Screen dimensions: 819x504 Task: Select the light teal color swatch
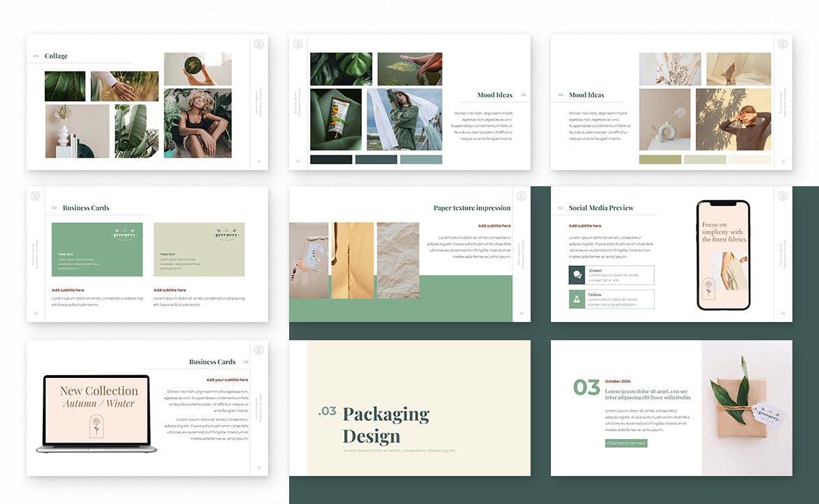(421, 160)
